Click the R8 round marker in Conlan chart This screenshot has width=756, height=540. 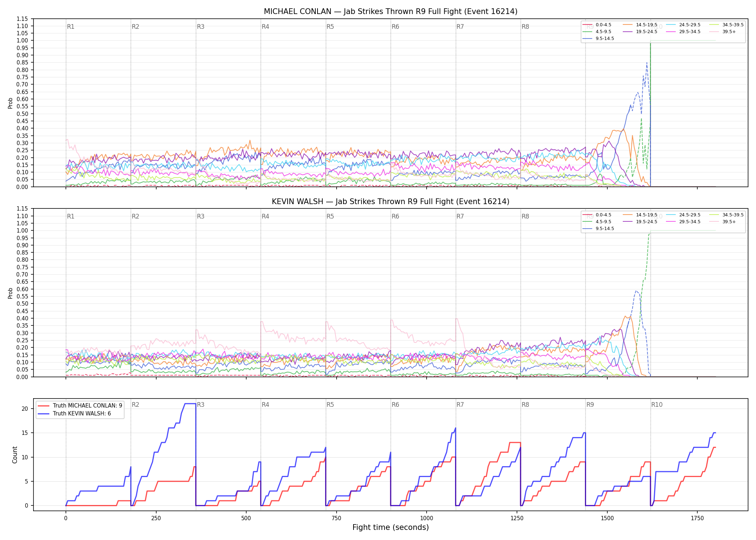(525, 27)
